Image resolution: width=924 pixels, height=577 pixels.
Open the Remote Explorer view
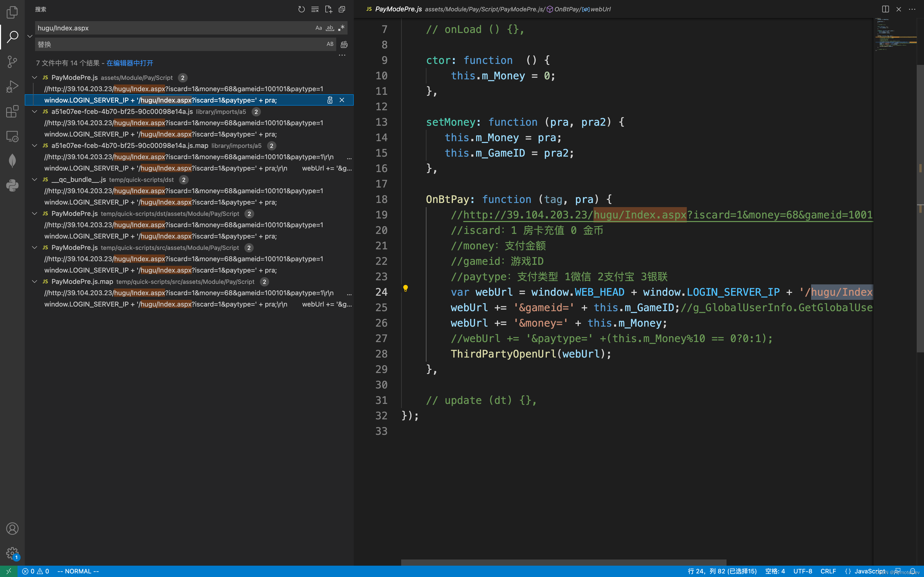(x=12, y=136)
